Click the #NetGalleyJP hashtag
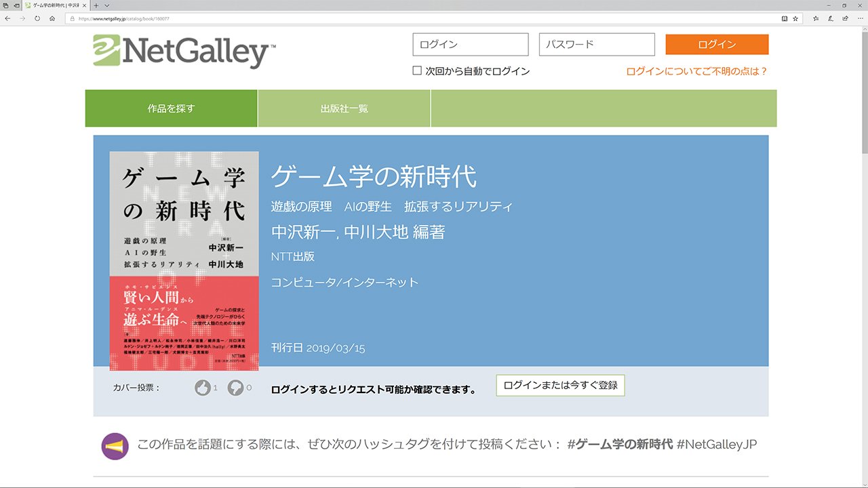The height and width of the screenshot is (488, 868). [x=717, y=445]
